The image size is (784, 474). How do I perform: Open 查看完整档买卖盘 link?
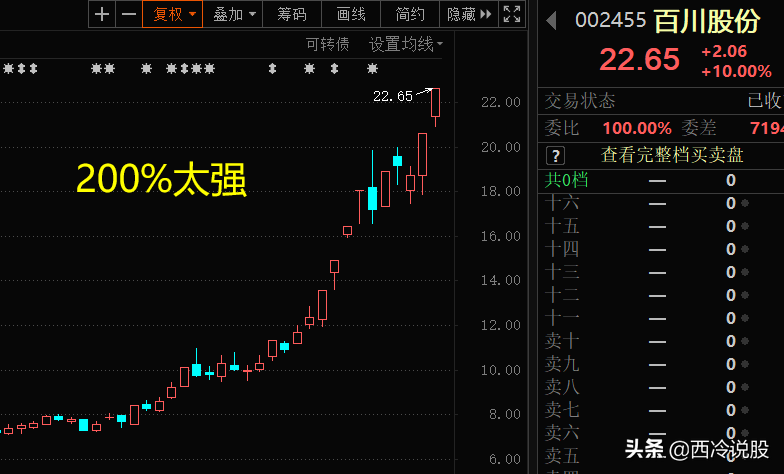click(x=672, y=155)
